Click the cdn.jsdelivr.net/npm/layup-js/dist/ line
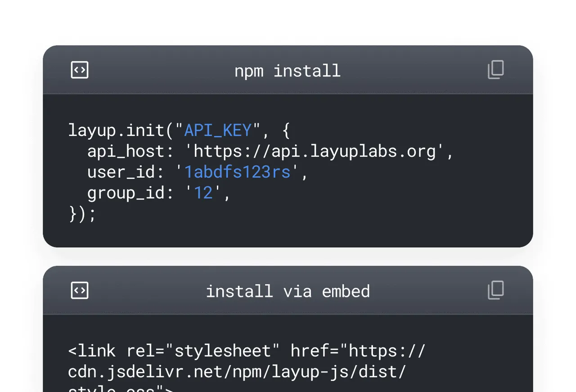576x392 pixels. 237,372
